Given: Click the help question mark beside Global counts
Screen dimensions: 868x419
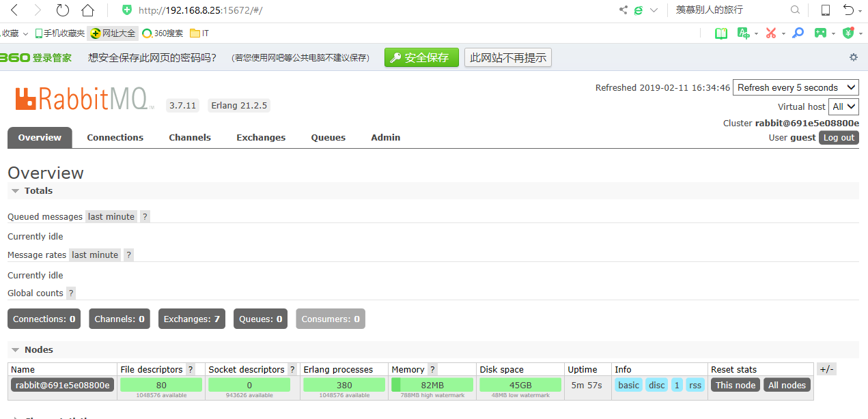Looking at the screenshot, I should click(71, 293).
